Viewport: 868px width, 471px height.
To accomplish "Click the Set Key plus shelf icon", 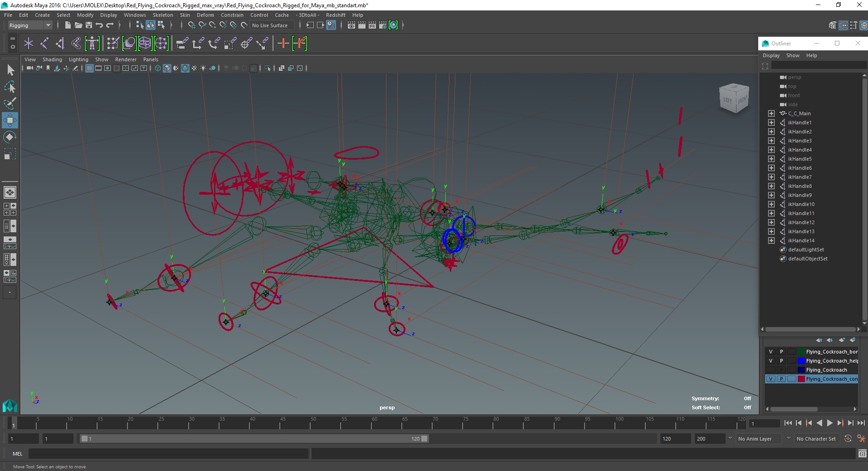I will (x=283, y=44).
